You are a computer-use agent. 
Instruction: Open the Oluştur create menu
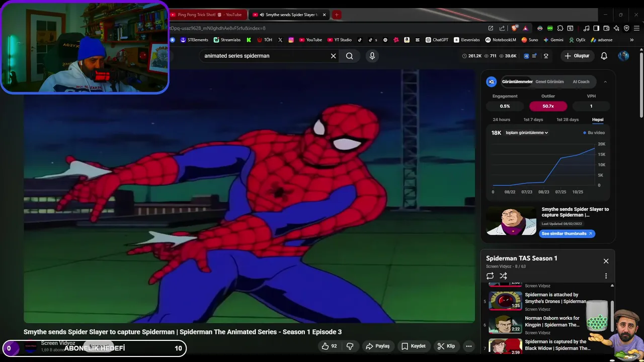click(577, 56)
